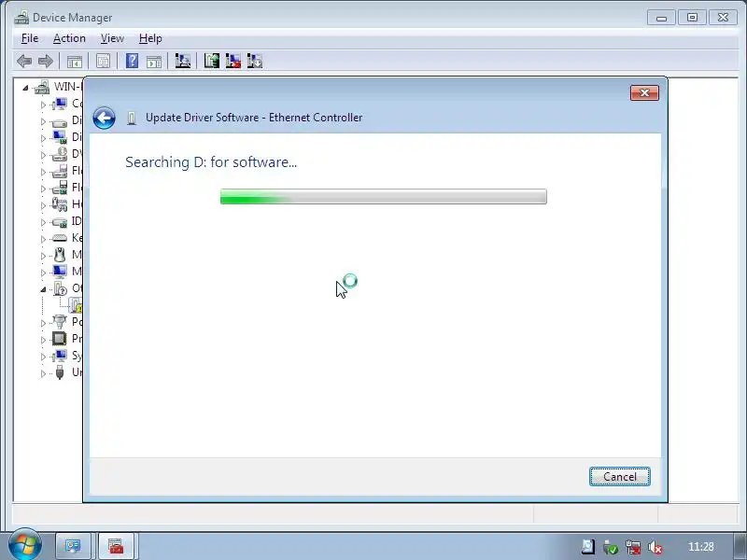Image resolution: width=747 pixels, height=560 pixels.
Task: Click the red toolbox Device Manager taskbar button
Action: pos(116,546)
